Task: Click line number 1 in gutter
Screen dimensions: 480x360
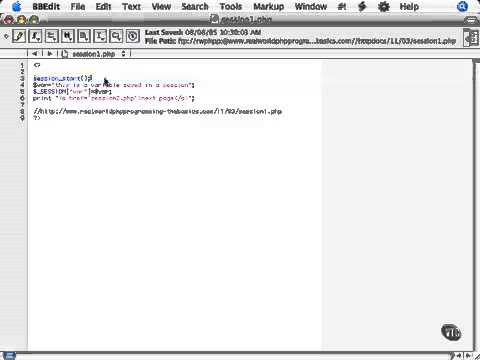Action: [x=22, y=65]
